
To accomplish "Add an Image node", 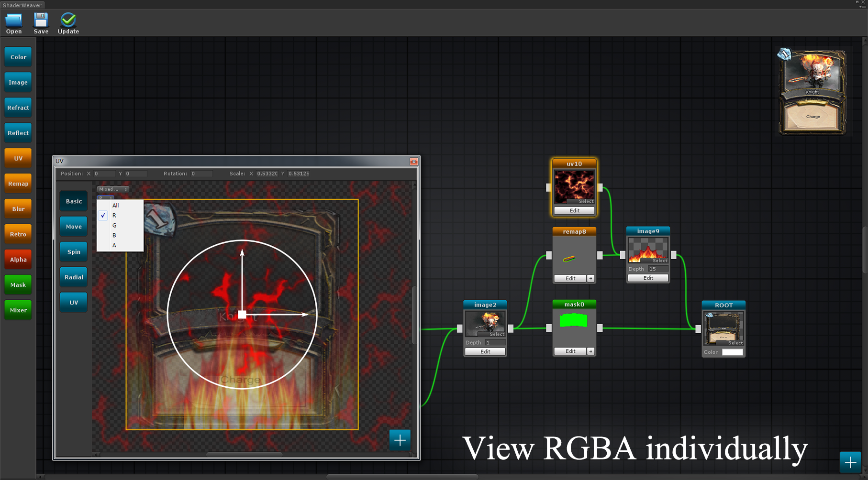I will coord(18,82).
